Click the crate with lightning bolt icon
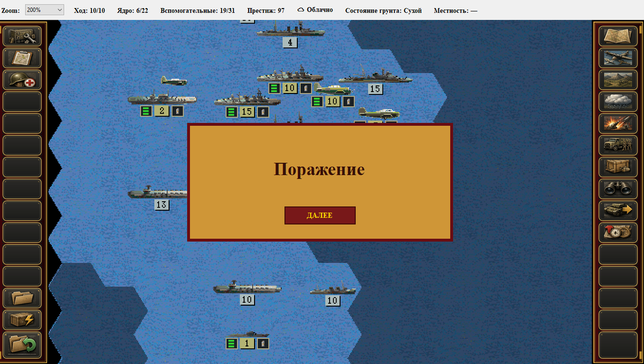The width and height of the screenshot is (644, 364). 22,320
